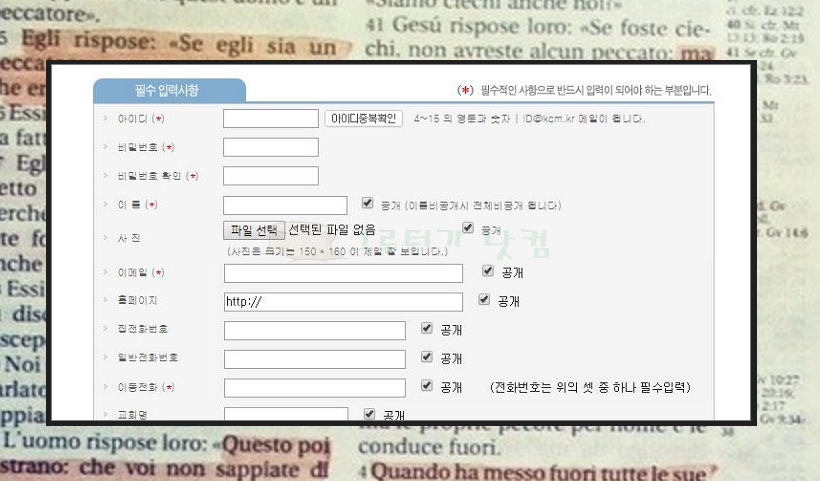Click the 아이디중복확인 button

(x=363, y=119)
